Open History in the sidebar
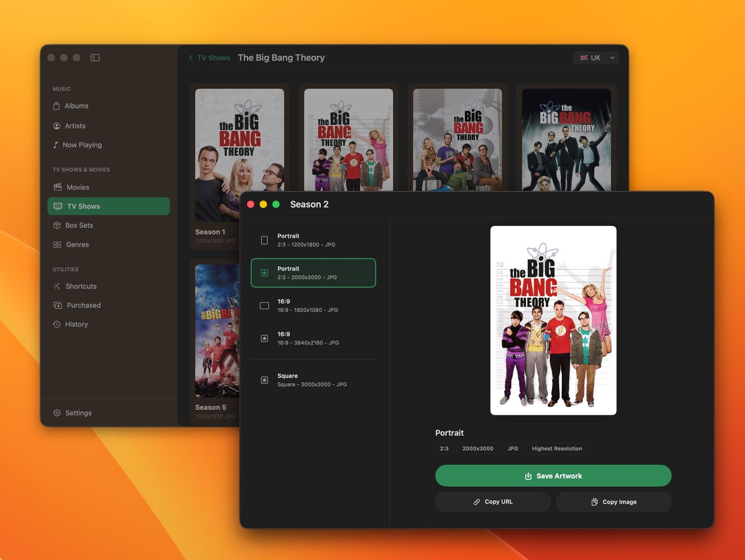This screenshot has width=745, height=560. (109, 324)
